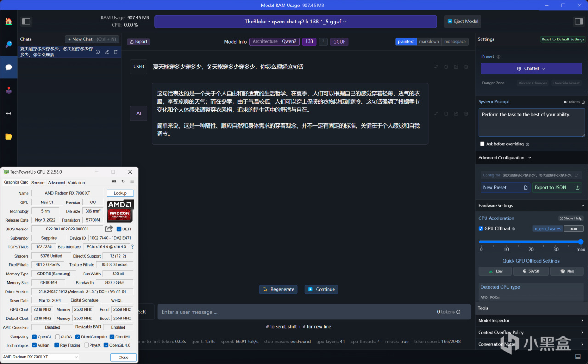This screenshot has width=588, height=364.
Task: Toggle the left chats sidebar panel
Action: pos(26,22)
